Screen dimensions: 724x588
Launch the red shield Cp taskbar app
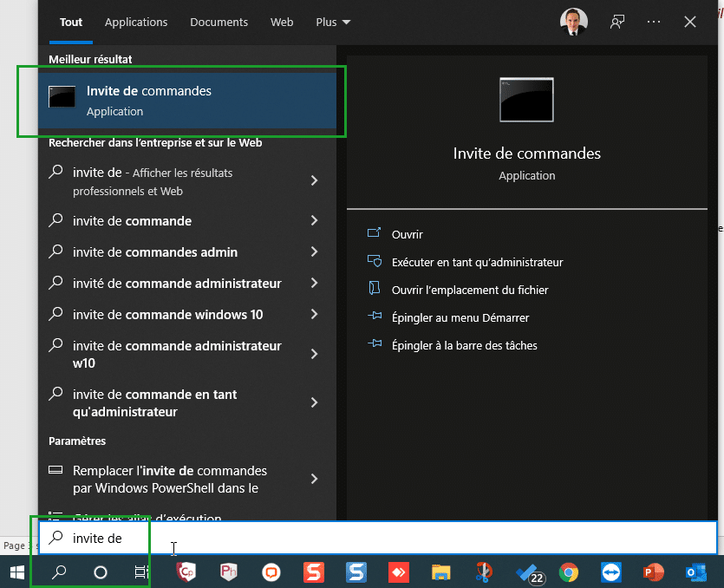(x=186, y=572)
